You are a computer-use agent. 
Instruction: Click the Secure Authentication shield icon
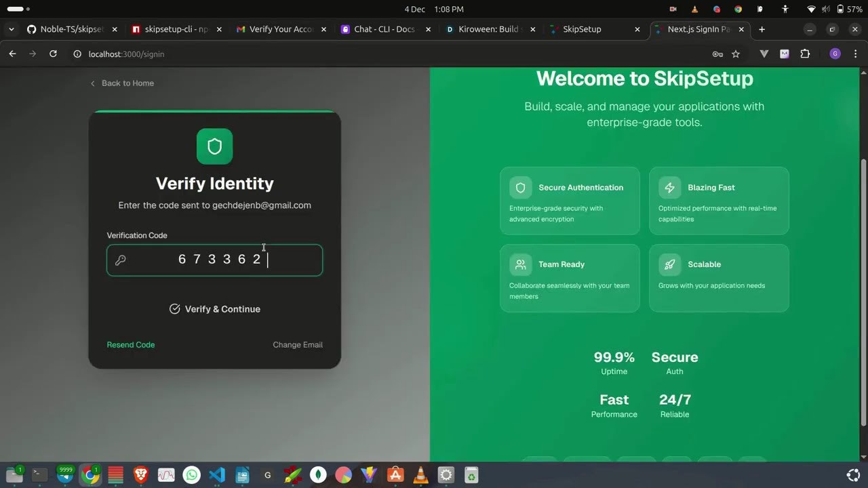(521, 188)
